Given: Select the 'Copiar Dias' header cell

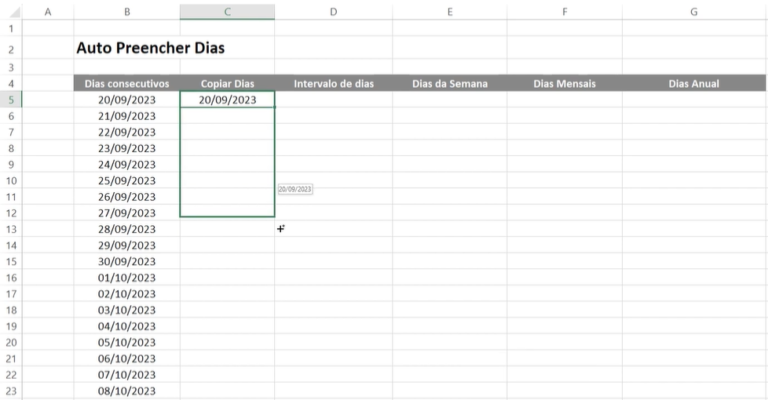Looking at the screenshot, I should click(x=227, y=84).
